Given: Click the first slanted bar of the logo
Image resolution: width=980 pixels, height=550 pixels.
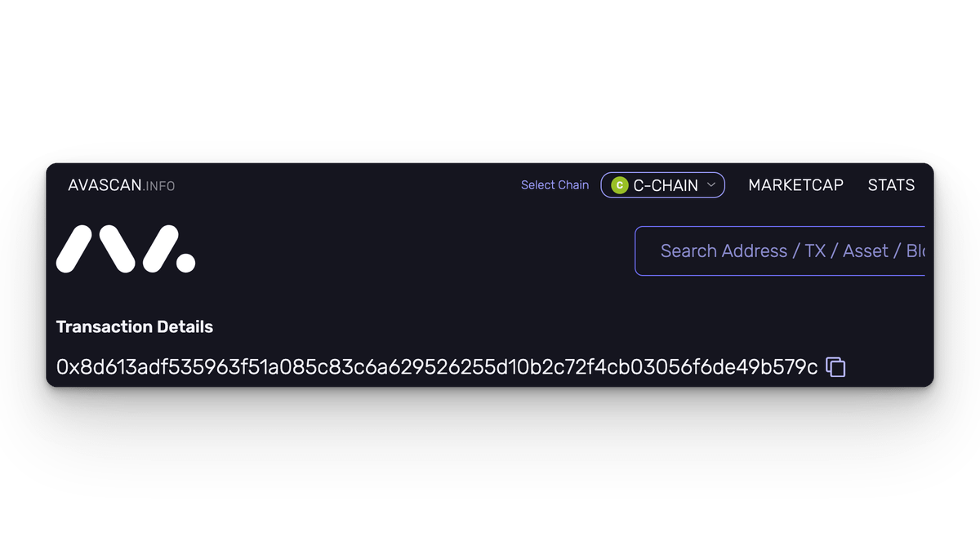Looking at the screenshot, I should (73, 249).
